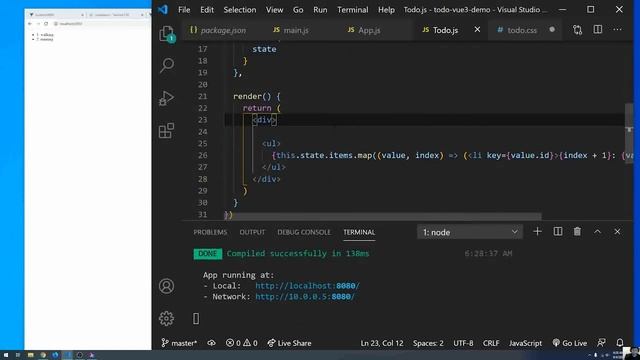Open notifications bell
Screen dimensions: 640x360
point(620,343)
